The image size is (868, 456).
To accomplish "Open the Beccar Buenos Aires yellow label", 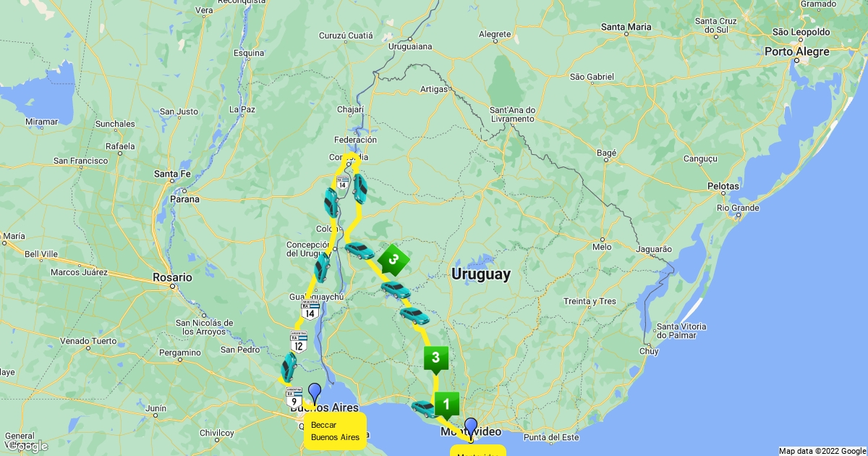I will pyautogui.click(x=335, y=431).
